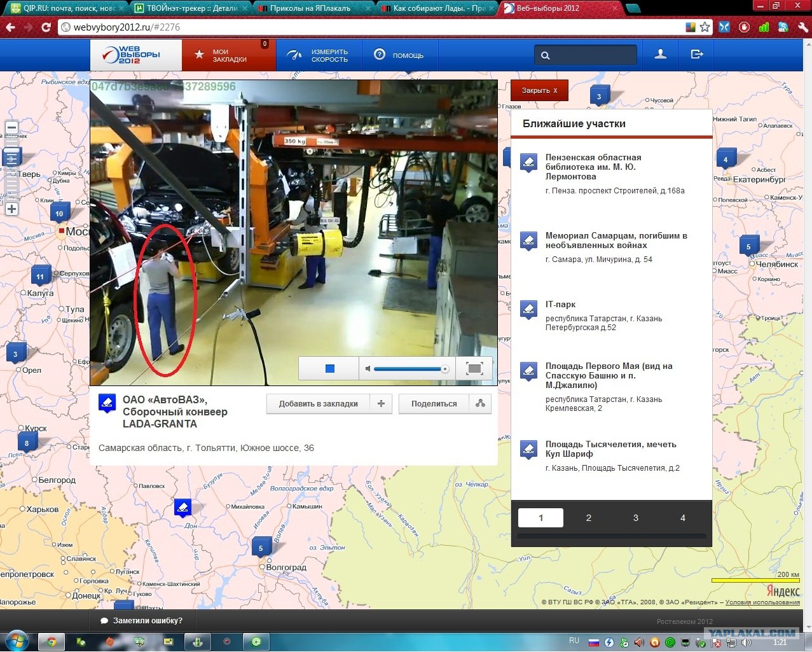
Task: Open Мои закладки in the header
Action: (228, 55)
